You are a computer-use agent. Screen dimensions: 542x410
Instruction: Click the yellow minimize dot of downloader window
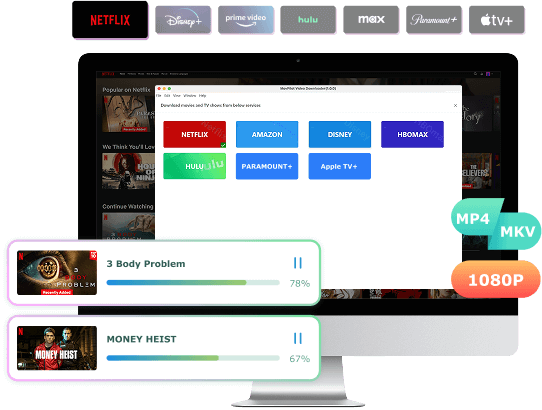(x=164, y=89)
